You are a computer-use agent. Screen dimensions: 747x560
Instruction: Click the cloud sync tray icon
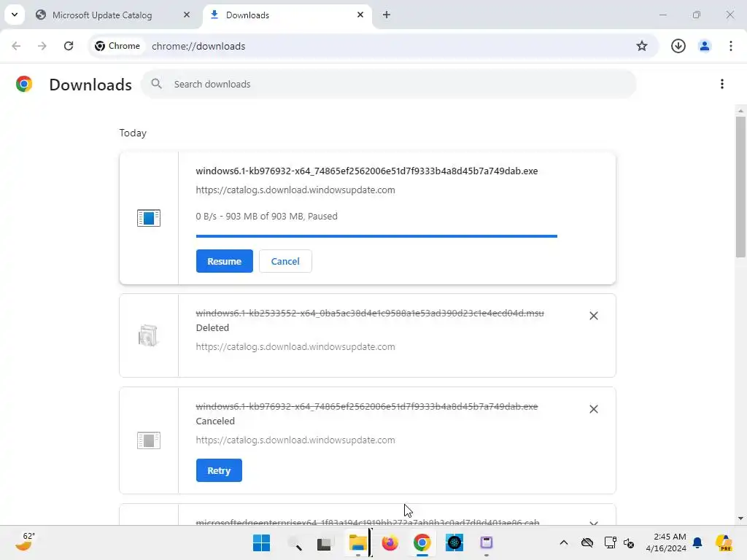click(x=587, y=542)
